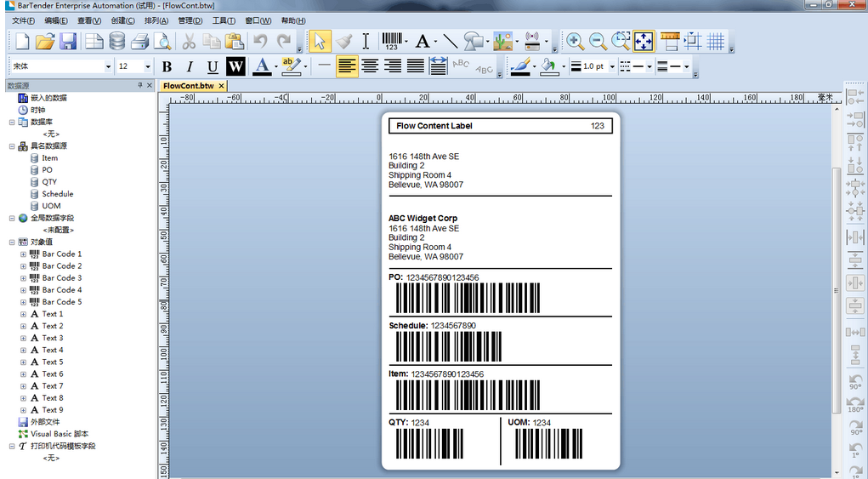The width and height of the screenshot is (868, 479).
Task: Open barcode tool dropdown arrow
Action: [406, 42]
